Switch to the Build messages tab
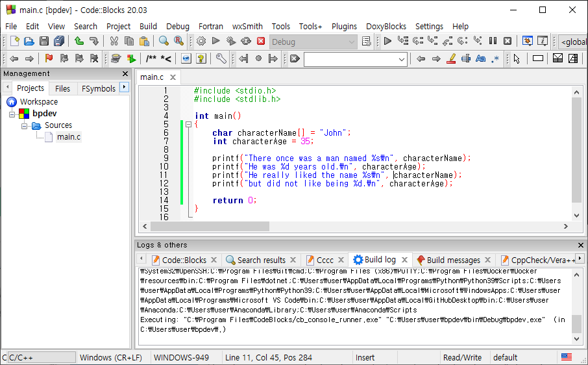The width and height of the screenshot is (588, 365). [x=453, y=260]
